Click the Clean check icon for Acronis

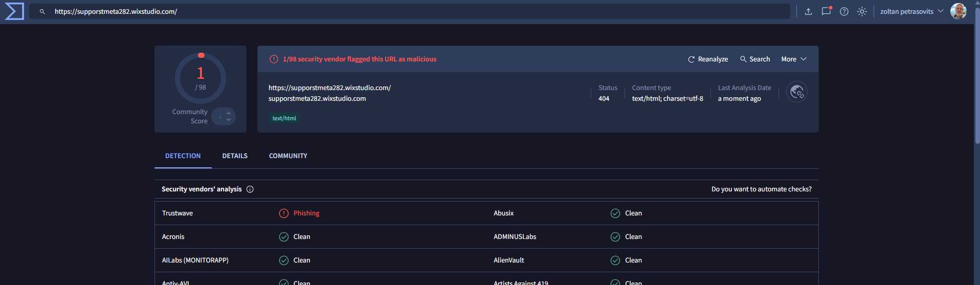284,237
